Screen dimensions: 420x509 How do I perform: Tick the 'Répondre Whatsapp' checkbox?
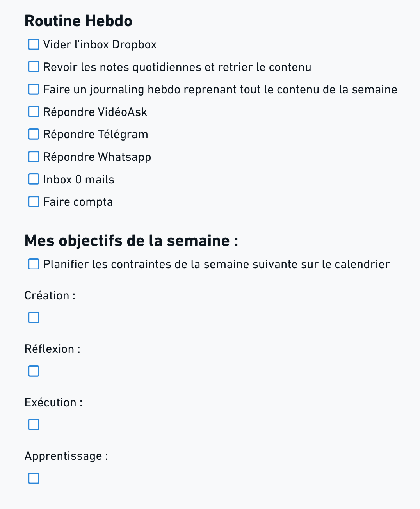pos(34,157)
